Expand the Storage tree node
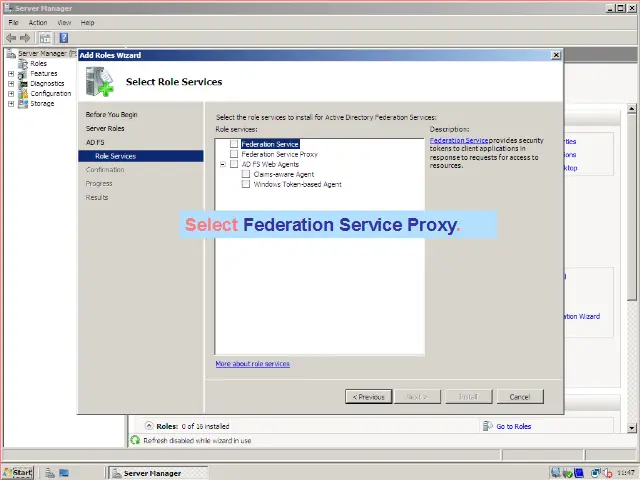This screenshot has width=640, height=480. pos(11,104)
